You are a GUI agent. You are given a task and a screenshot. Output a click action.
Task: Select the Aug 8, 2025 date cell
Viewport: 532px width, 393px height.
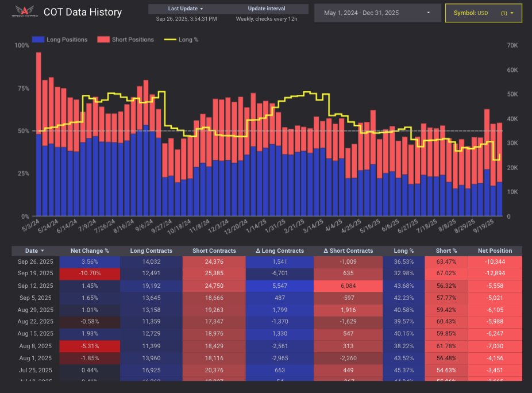35,346
